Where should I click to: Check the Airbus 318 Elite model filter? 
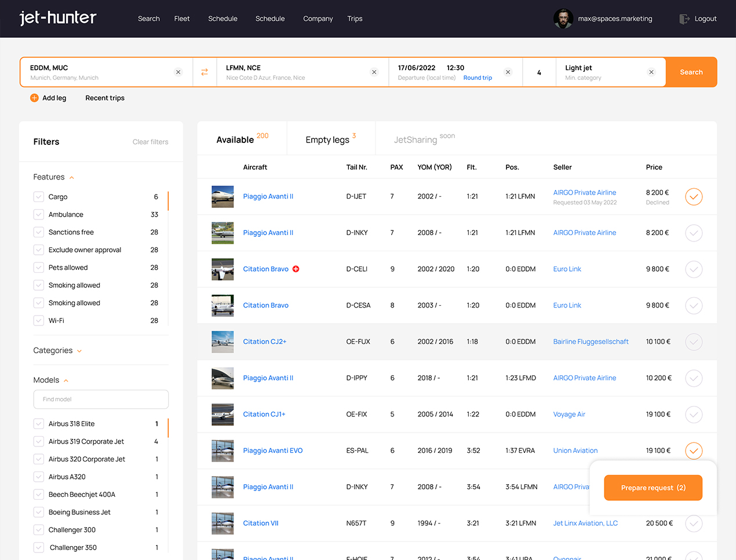coord(39,424)
